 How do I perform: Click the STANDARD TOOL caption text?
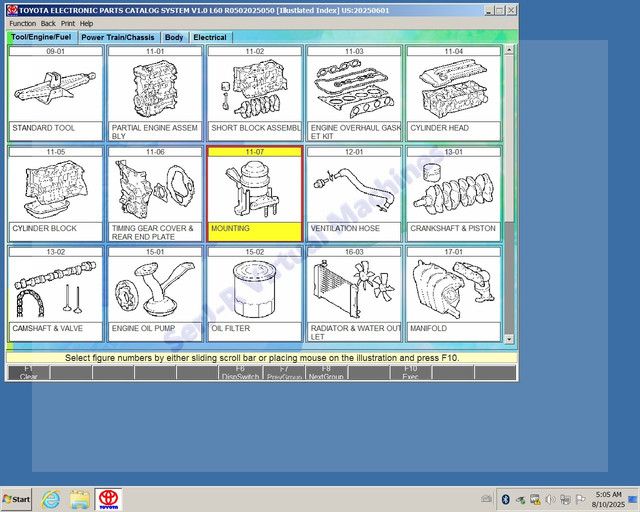[x=44, y=128]
